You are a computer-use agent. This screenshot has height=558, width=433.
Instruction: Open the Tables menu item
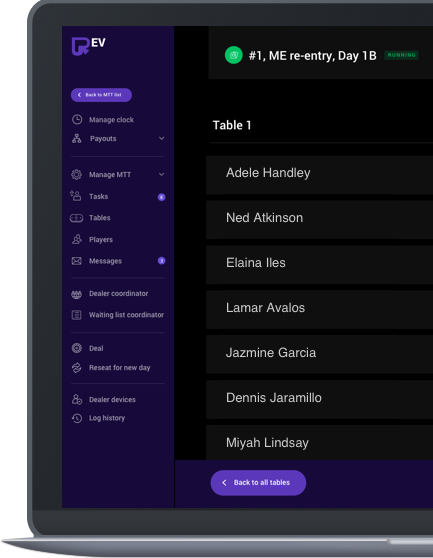(100, 218)
